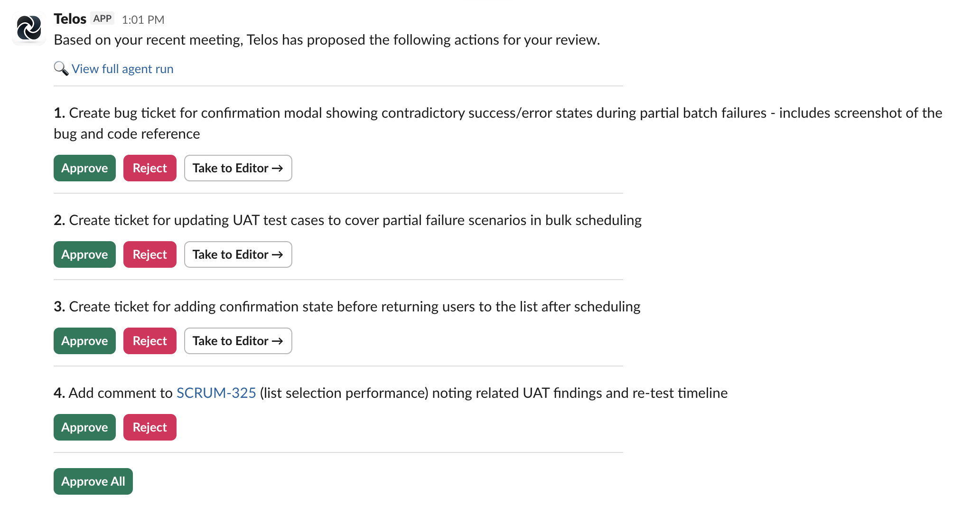
Task: Reject the confirmation modal bug ticket
Action: (x=149, y=168)
